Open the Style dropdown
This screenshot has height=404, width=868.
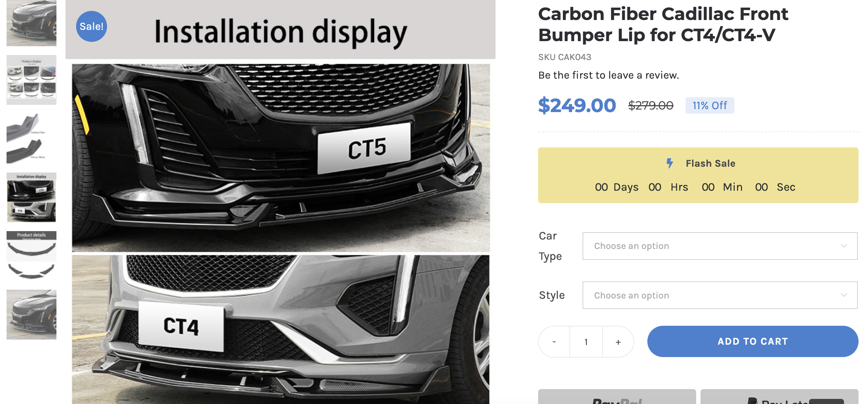pyautogui.click(x=720, y=295)
